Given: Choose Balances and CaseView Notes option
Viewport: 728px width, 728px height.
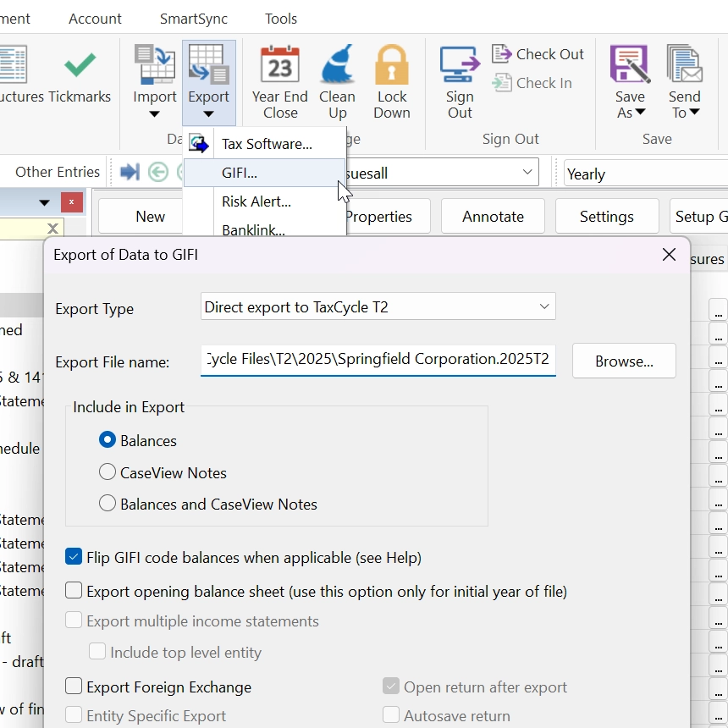Looking at the screenshot, I should point(108,504).
